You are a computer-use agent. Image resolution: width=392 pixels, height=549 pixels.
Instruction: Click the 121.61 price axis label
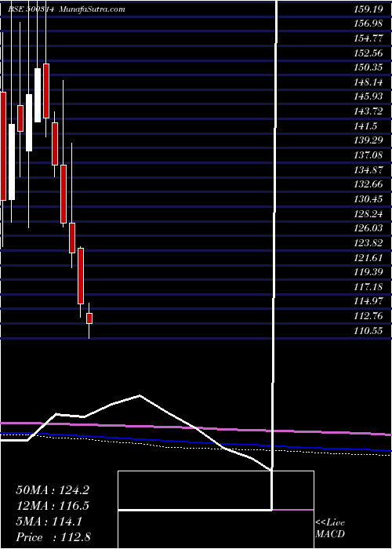(369, 258)
